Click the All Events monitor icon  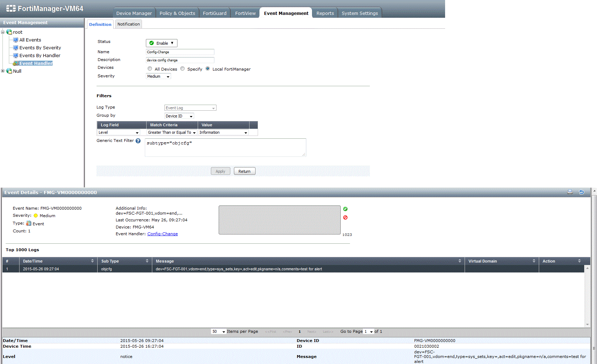click(16, 40)
